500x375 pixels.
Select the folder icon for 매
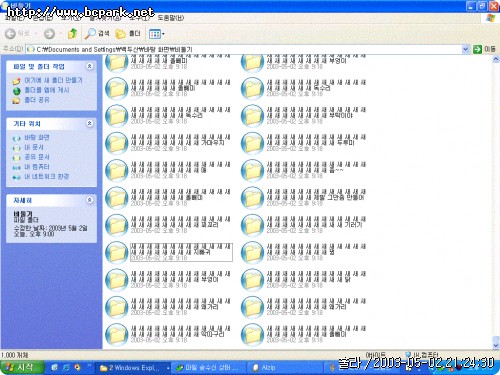(x=117, y=171)
